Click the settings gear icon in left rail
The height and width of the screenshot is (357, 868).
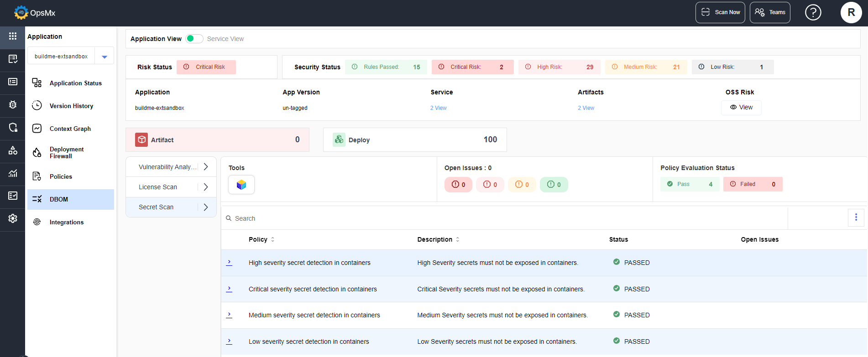tap(13, 218)
